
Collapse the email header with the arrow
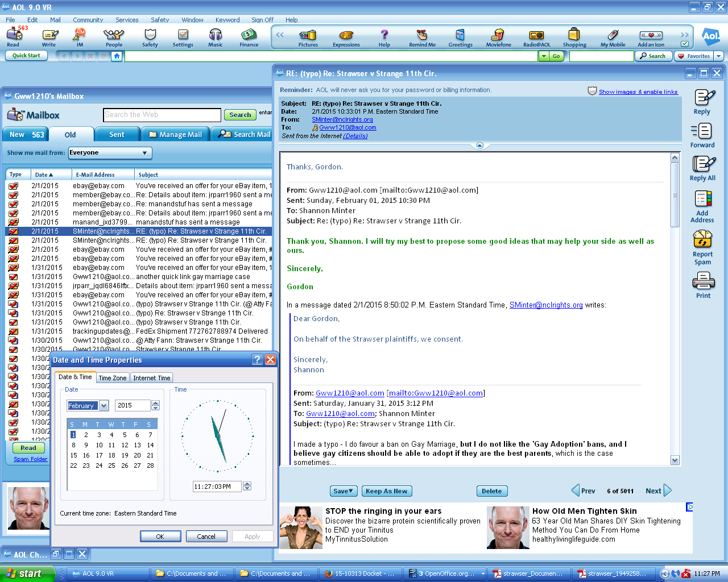click(x=479, y=145)
